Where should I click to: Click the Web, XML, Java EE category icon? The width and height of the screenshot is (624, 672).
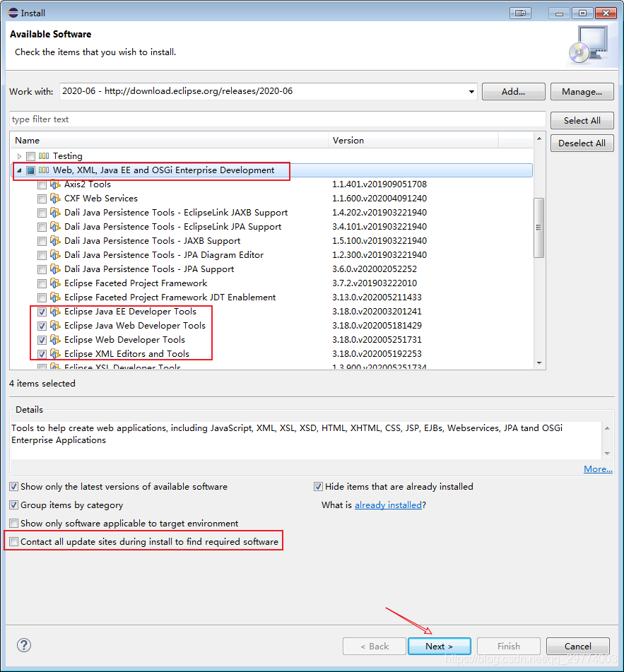point(44,170)
